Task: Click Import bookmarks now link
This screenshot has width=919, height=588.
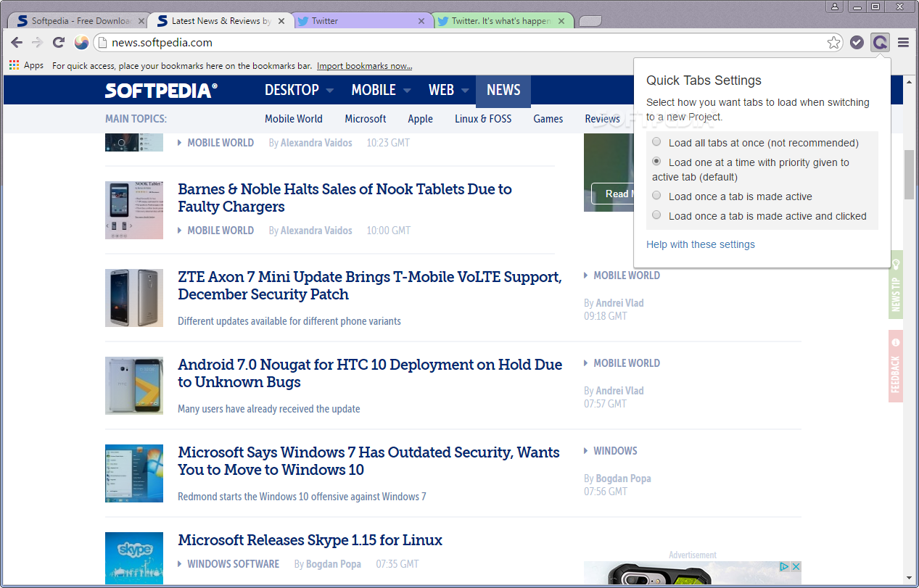Action: 365,66
